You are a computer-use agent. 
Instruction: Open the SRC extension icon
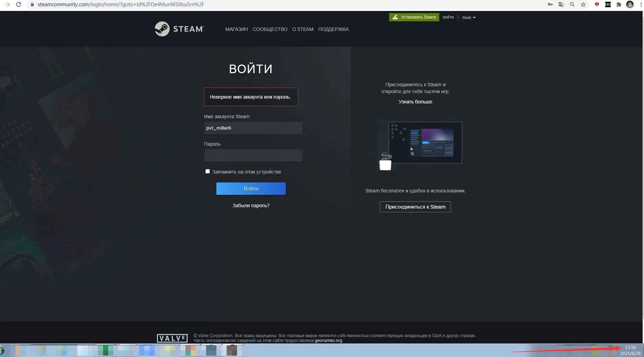pyautogui.click(x=608, y=4)
